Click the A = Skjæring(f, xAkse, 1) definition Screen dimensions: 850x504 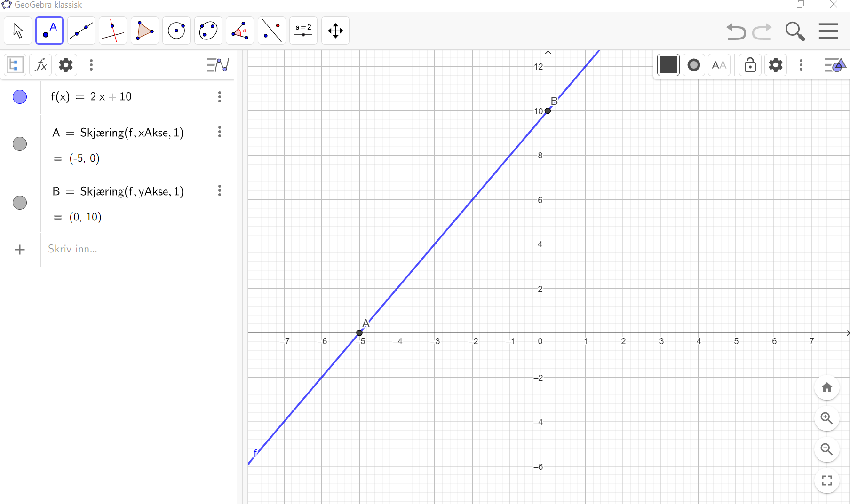point(118,133)
